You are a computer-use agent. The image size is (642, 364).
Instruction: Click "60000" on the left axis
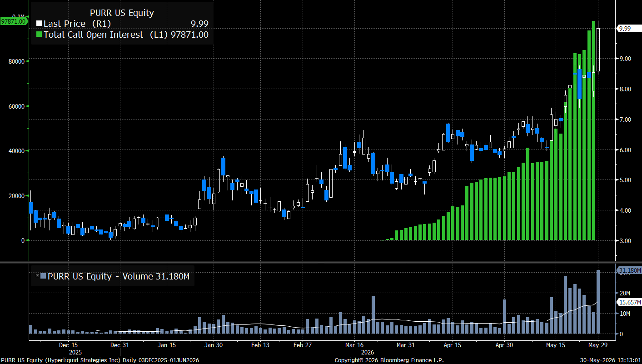click(15, 106)
